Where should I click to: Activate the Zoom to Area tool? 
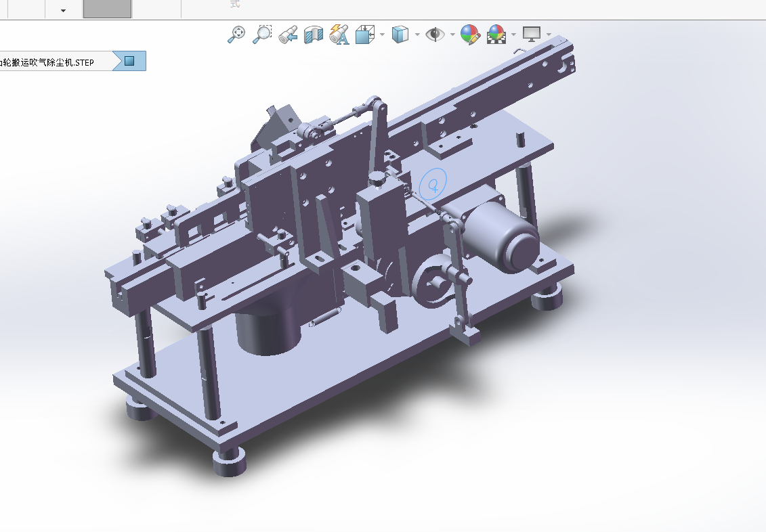coord(262,34)
